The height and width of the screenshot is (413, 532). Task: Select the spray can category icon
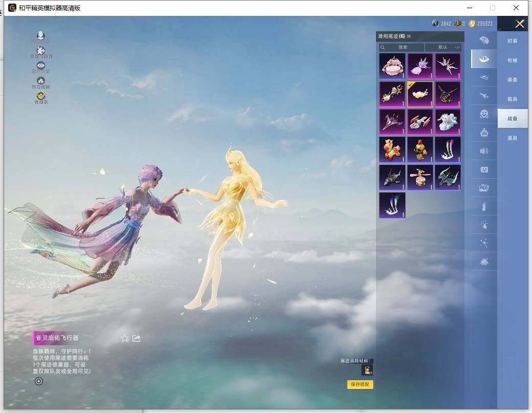(x=484, y=206)
